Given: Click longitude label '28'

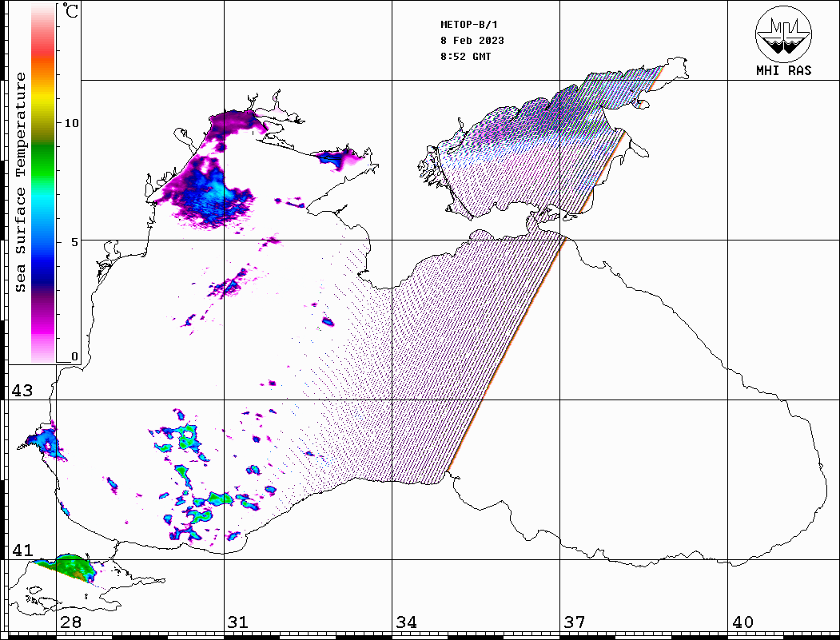Looking at the screenshot, I should [x=70, y=622].
